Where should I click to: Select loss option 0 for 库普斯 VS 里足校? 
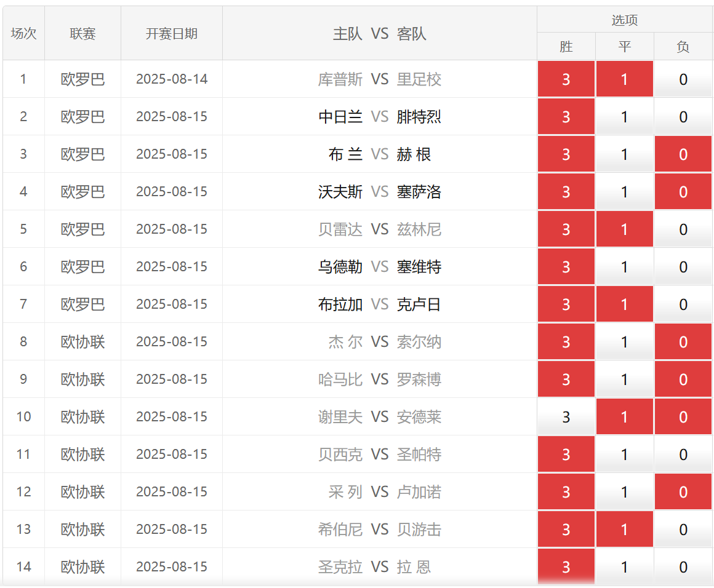(x=683, y=79)
